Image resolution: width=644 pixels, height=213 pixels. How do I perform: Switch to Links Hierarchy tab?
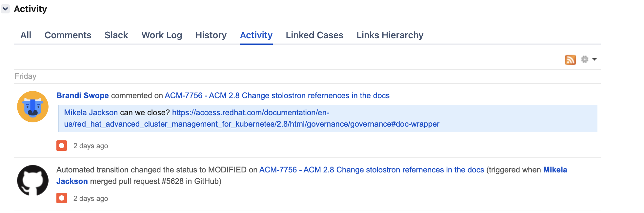390,35
